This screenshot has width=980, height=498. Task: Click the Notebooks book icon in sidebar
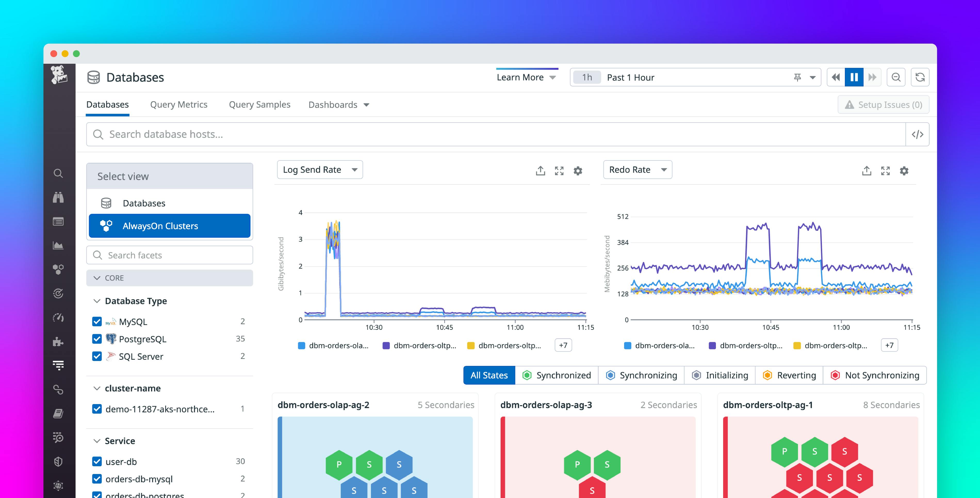click(x=58, y=414)
